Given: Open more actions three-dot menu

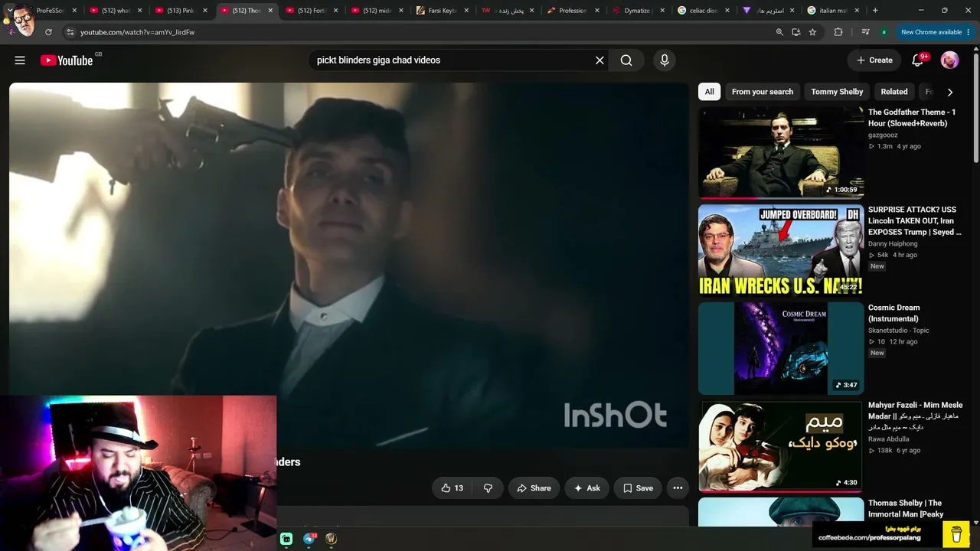Looking at the screenshot, I should pos(678,488).
